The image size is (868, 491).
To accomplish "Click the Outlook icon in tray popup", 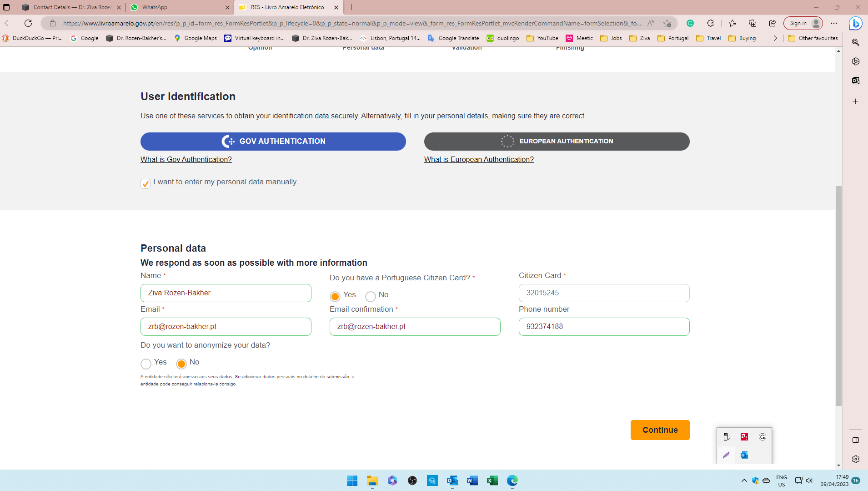I will (x=744, y=455).
